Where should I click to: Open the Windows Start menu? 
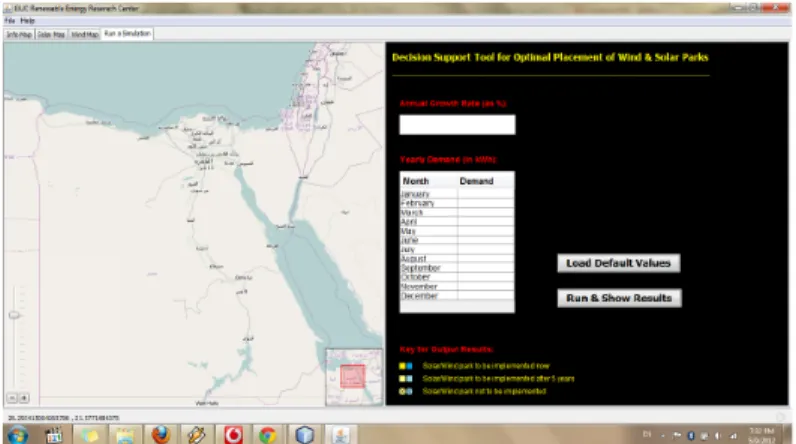[18, 435]
